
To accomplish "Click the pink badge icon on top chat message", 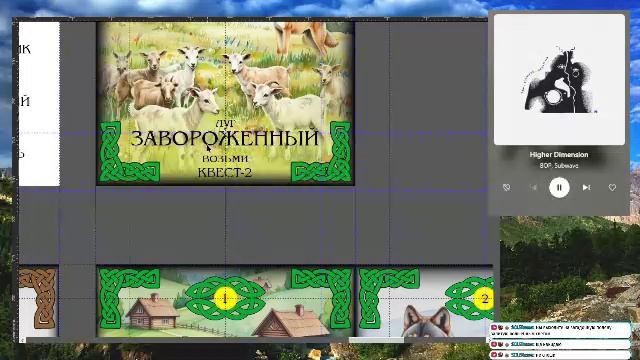I will tap(494, 327).
